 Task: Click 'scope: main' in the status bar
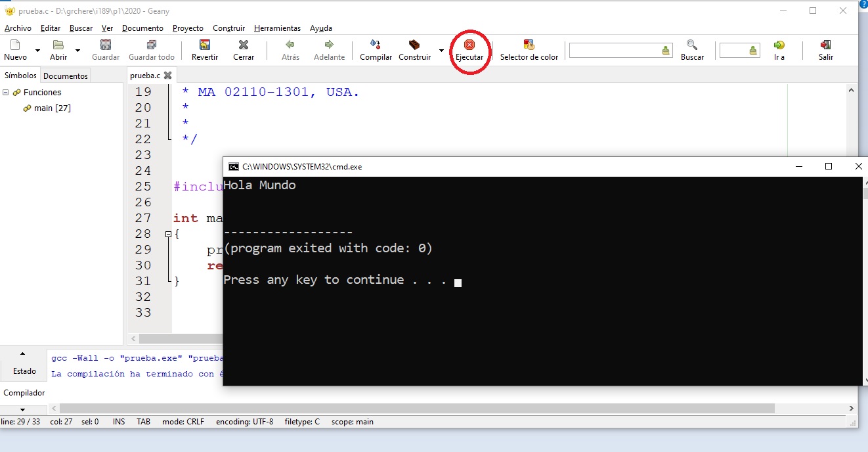pos(352,422)
